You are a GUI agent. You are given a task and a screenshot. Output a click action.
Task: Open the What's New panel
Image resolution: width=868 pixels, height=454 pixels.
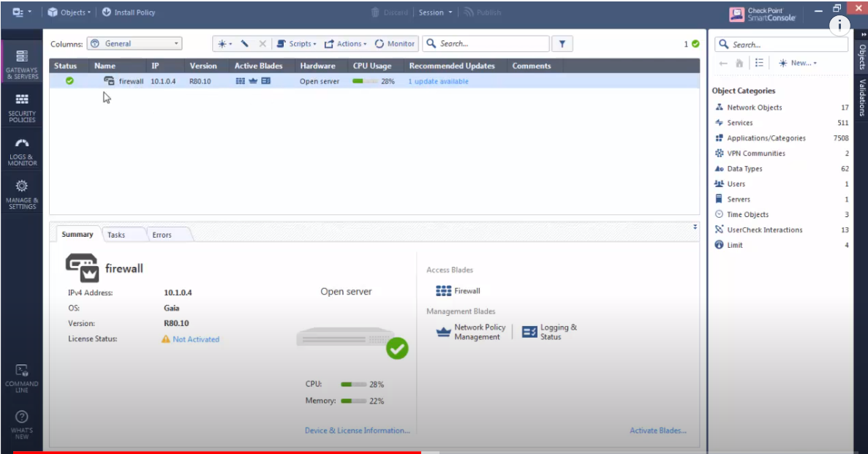click(22, 425)
